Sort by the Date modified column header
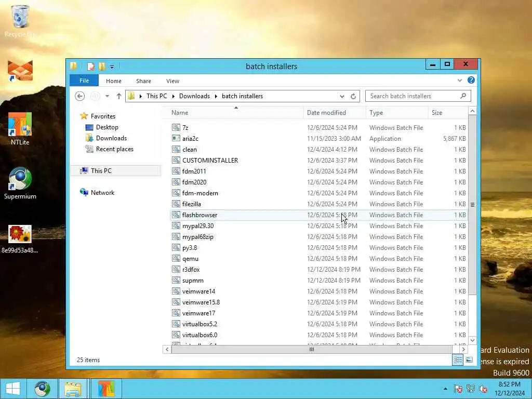 click(x=335, y=113)
